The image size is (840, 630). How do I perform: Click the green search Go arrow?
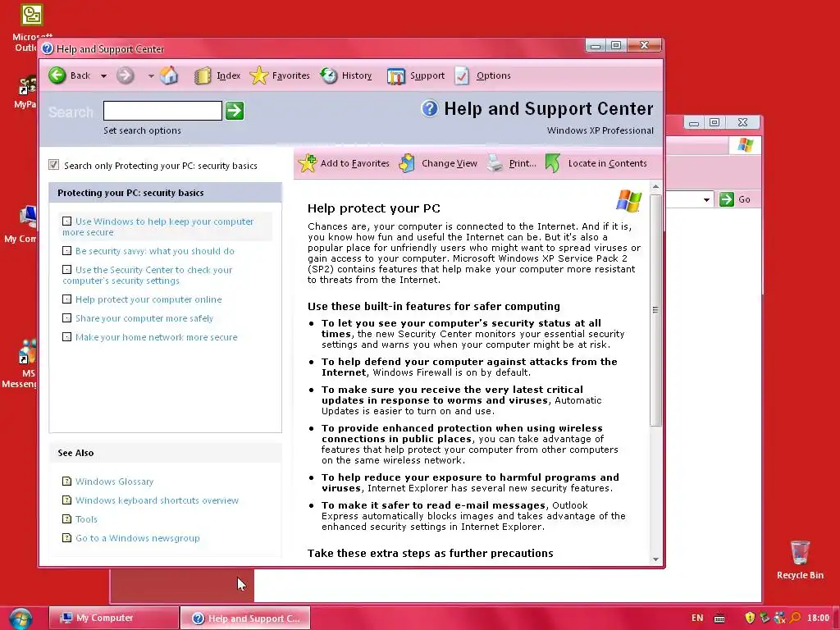235,111
